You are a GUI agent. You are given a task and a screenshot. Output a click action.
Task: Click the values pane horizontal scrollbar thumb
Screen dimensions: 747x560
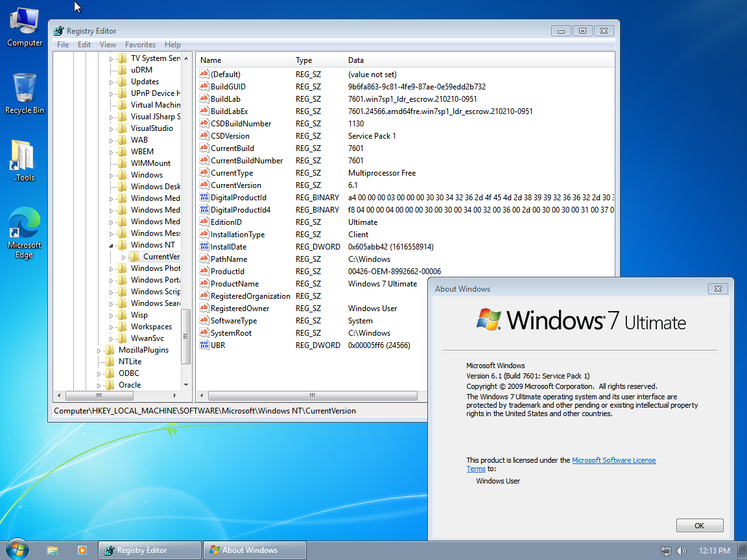[x=313, y=395]
